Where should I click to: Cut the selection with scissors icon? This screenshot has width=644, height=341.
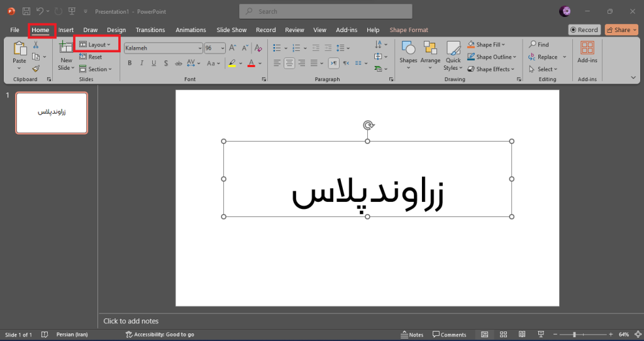point(36,45)
